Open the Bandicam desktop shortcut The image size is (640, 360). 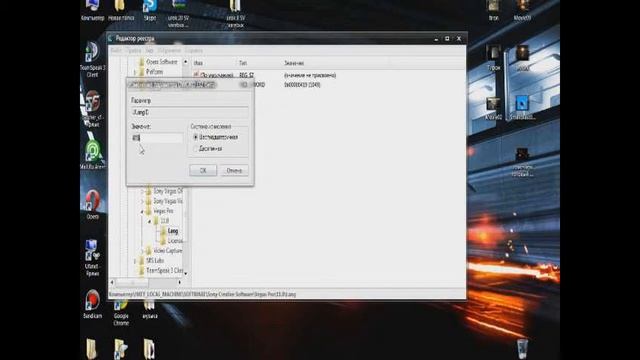click(92, 304)
